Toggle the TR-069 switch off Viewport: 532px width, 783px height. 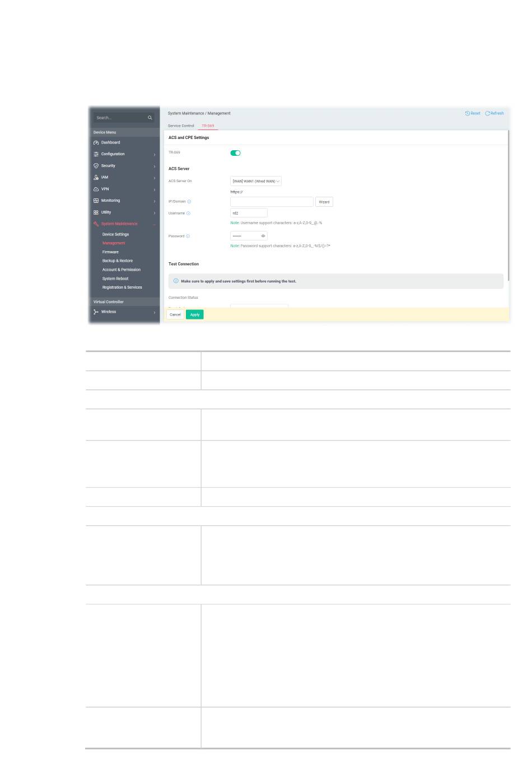[x=236, y=152]
